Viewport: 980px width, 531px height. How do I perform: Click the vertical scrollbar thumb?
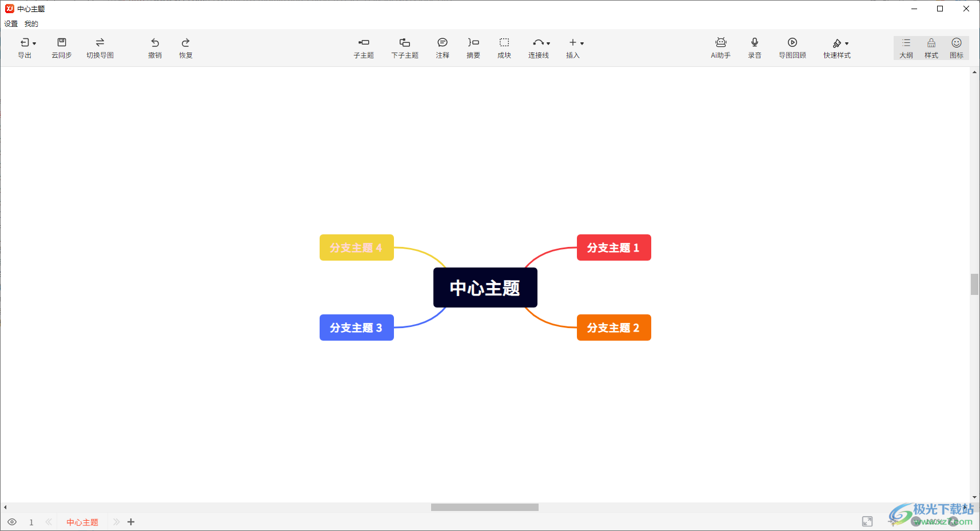[x=974, y=284]
